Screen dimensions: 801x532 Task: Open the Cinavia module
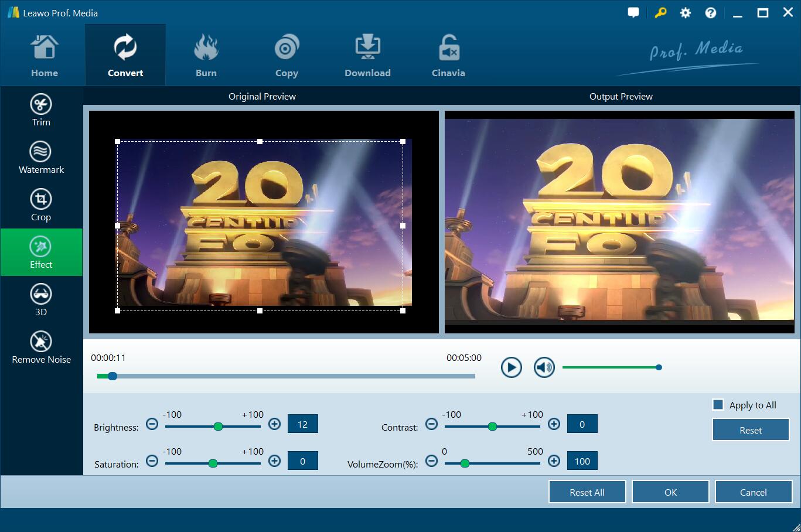click(448, 56)
